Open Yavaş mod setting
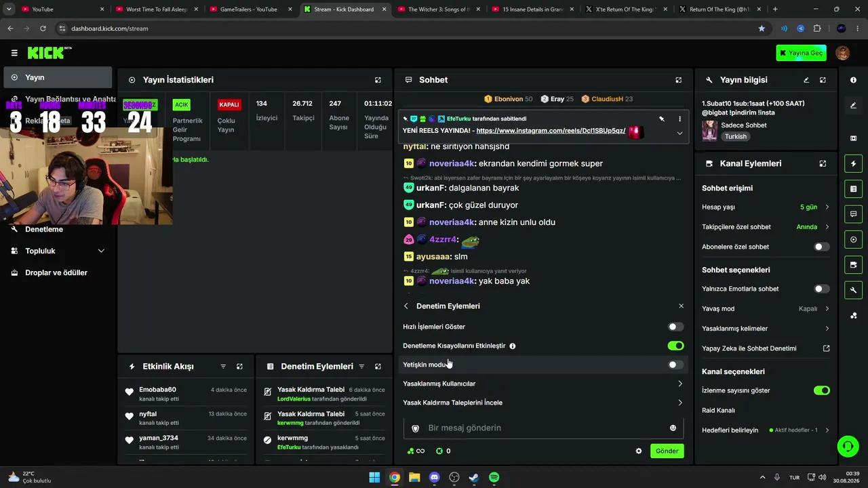This screenshot has height=488, width=868. click(x=766, y=308)
